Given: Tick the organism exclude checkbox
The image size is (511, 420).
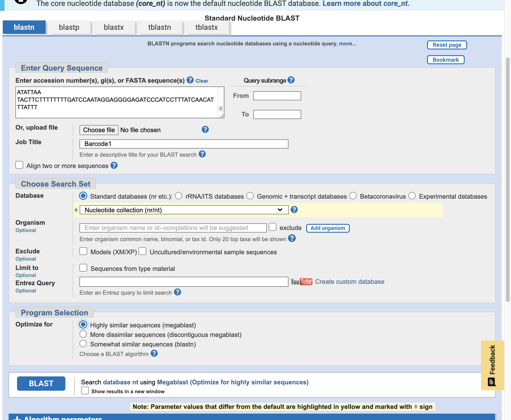Looking at the screenshot, I should [273, 227].
